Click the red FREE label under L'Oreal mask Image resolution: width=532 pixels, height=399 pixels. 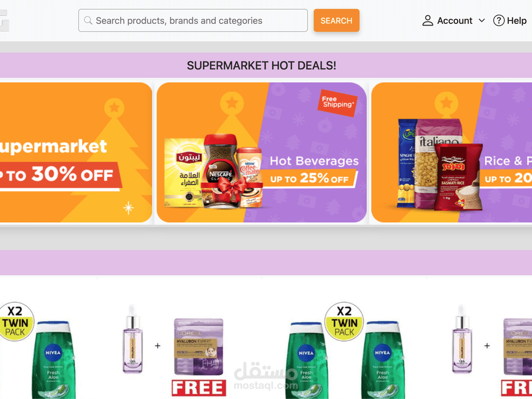(x=199, y=388)
